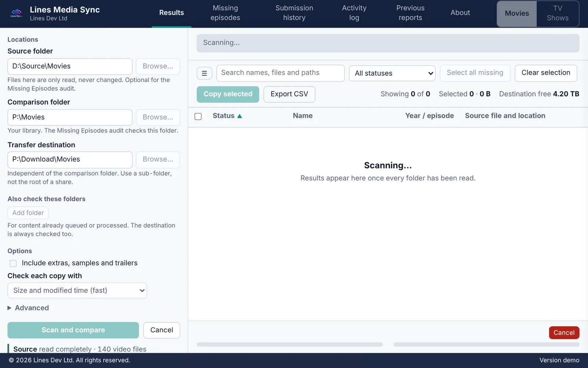Click the white Cancel button beside Scan
This screenshot has width=588, height=368.
[162, 330]
